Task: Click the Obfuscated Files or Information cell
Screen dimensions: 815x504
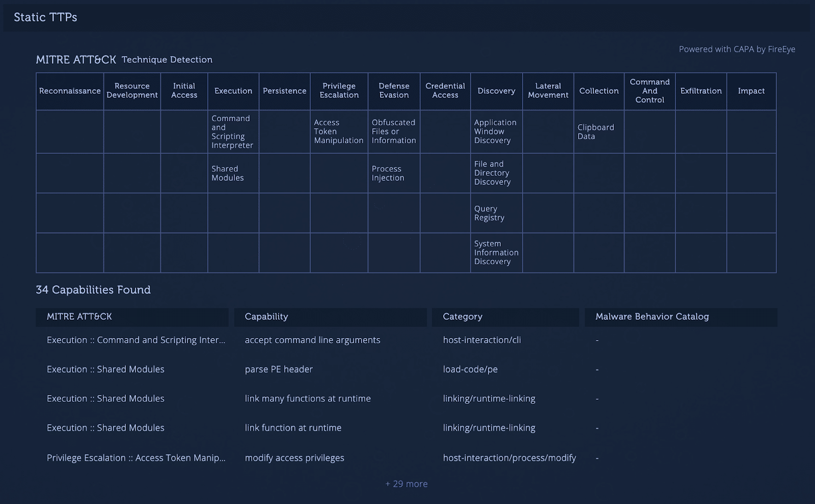Action: point(394,132)
